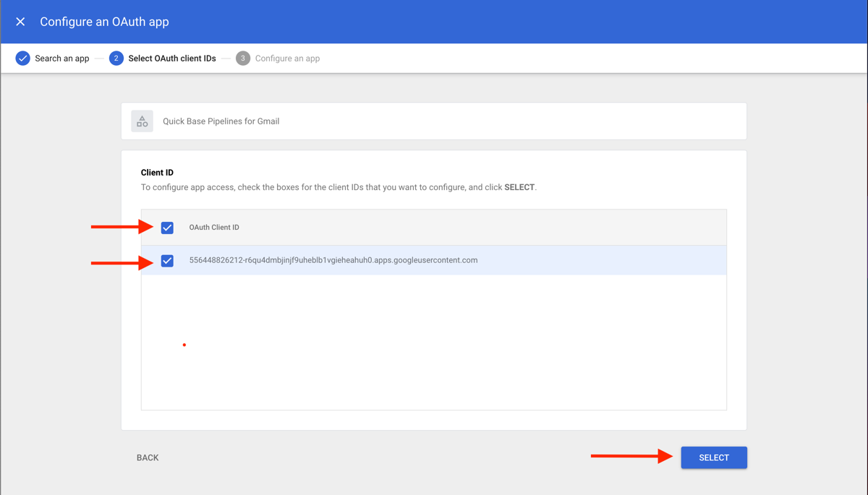
Task: Click the Search an app step checkmark
Action: click(x=23, y=59)
